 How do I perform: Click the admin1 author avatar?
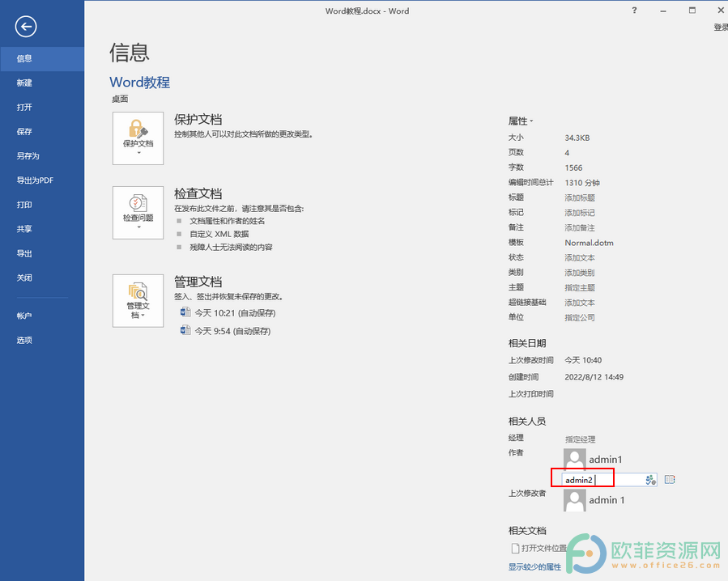574,459
